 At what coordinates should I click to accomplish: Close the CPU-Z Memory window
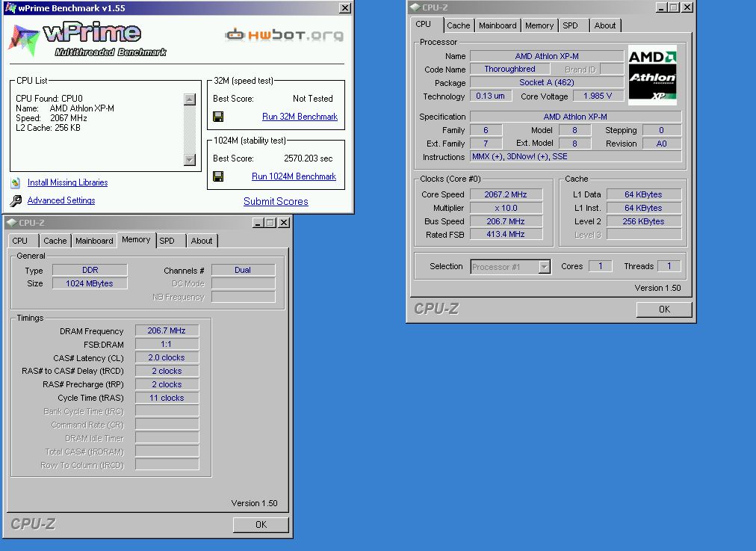point(285,223)
